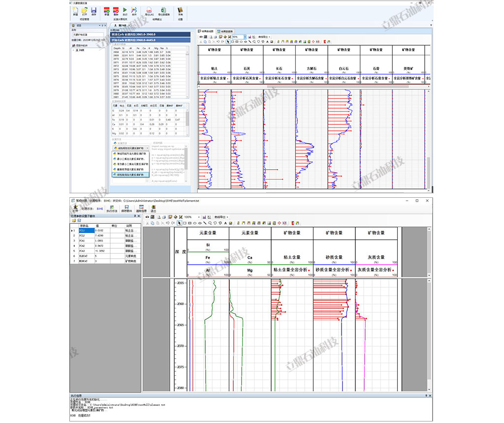The height and width of the screenshot is (423, 504).
Task: Pick text annotation A tool in bottom toolbar
Action: (x=225, y=223)
